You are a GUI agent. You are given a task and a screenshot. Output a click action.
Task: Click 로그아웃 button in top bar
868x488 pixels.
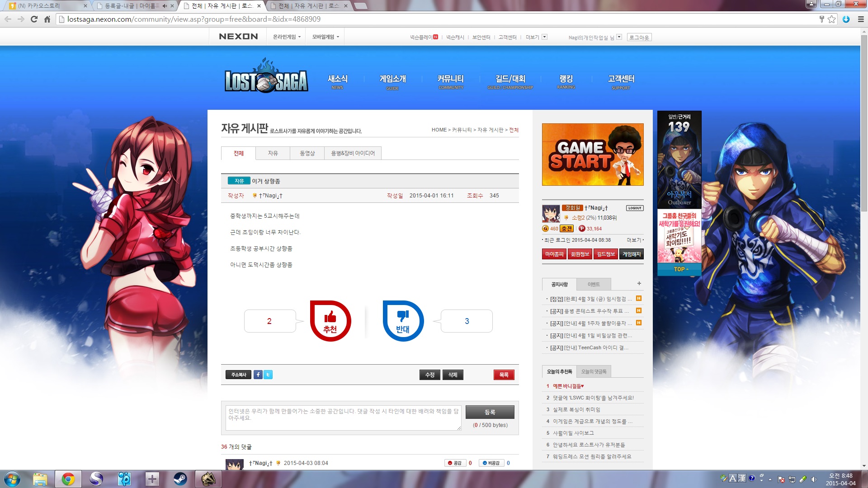(639, 38)
